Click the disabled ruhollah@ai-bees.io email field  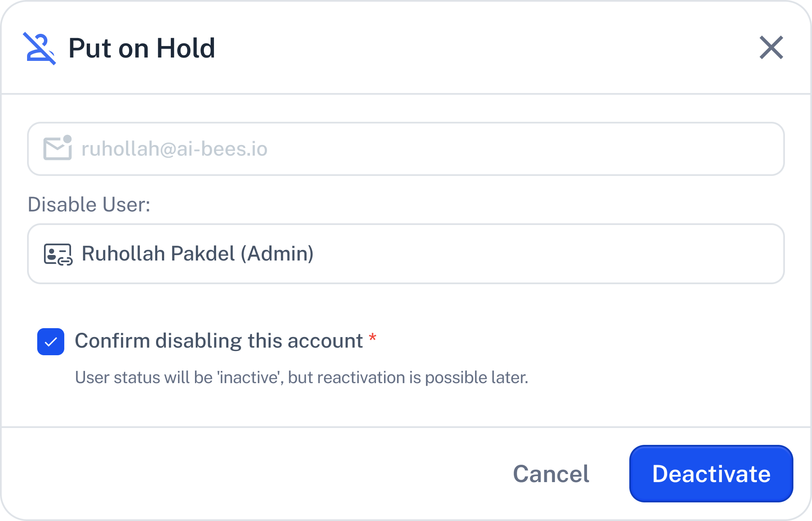(x=406, y=149)
